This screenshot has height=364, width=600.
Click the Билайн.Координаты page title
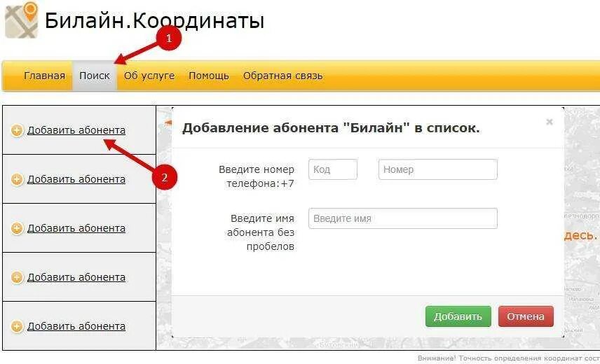point(155,20)
